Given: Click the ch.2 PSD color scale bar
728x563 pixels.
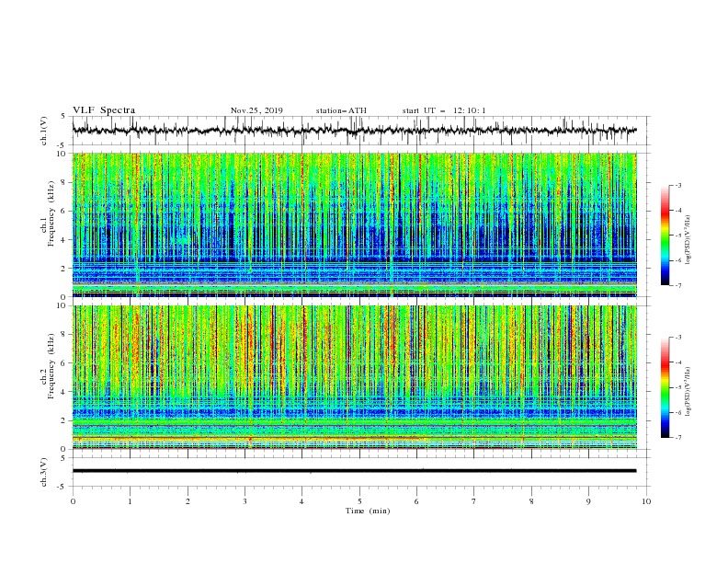Looking at the screenshot, I should (x=665, y=387).
